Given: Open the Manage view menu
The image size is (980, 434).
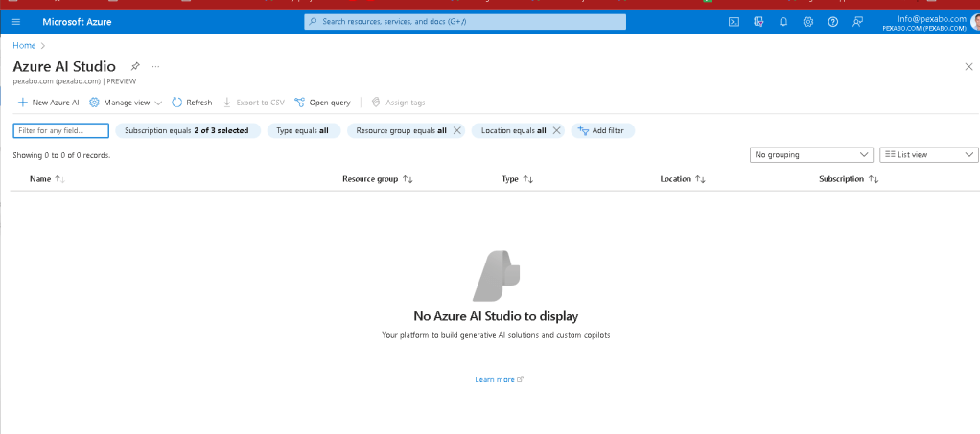Looking at the screenshot, I should tap(126, 103).
